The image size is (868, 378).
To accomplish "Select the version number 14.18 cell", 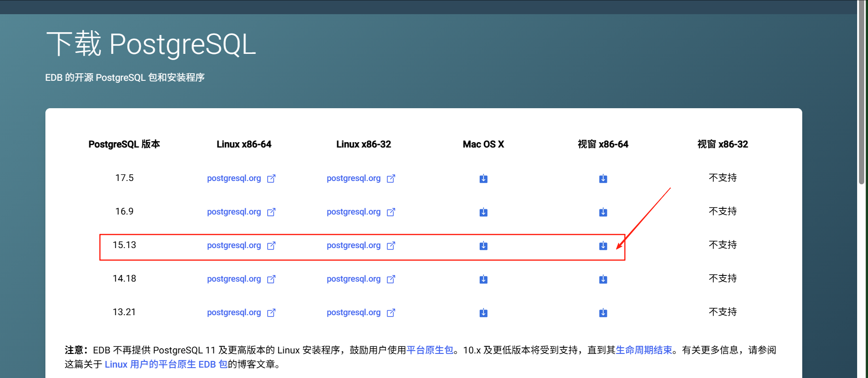I will (x=124, y=279).
